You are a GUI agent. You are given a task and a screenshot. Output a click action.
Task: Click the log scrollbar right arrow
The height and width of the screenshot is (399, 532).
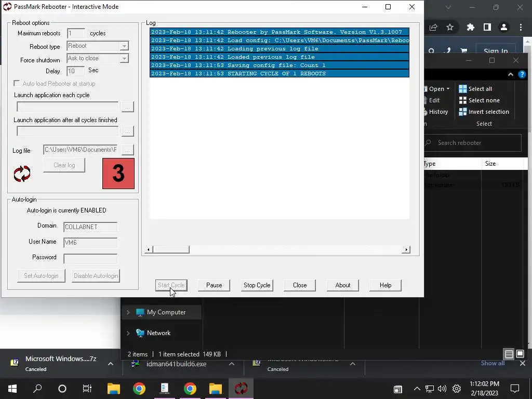click(x=406, y=250)
